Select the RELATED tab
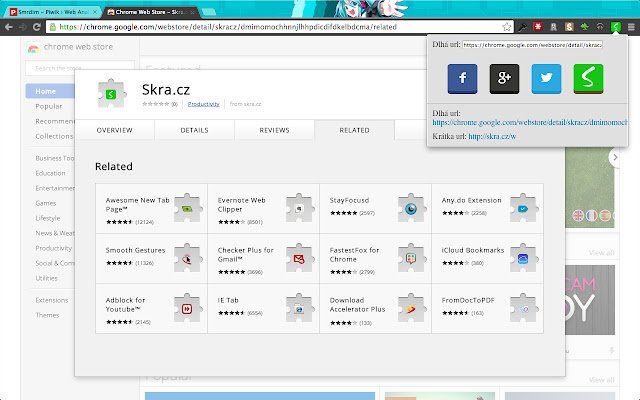The image size is (640, 400). tap(354, 130)
